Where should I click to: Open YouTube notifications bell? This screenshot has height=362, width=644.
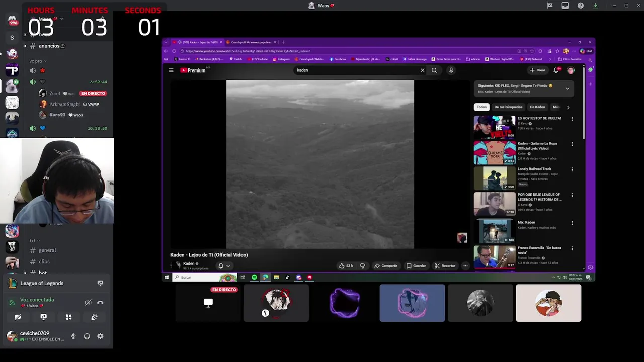coord(556,70)
